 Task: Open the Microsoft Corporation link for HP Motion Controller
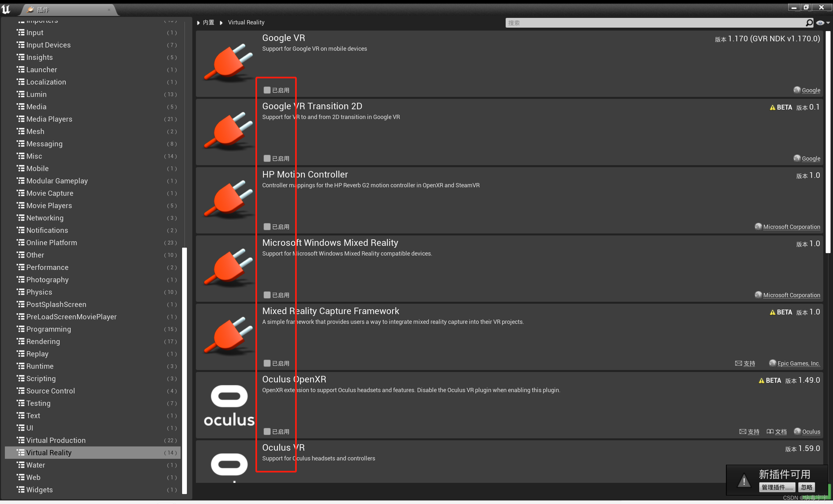[x=791, y=227]
